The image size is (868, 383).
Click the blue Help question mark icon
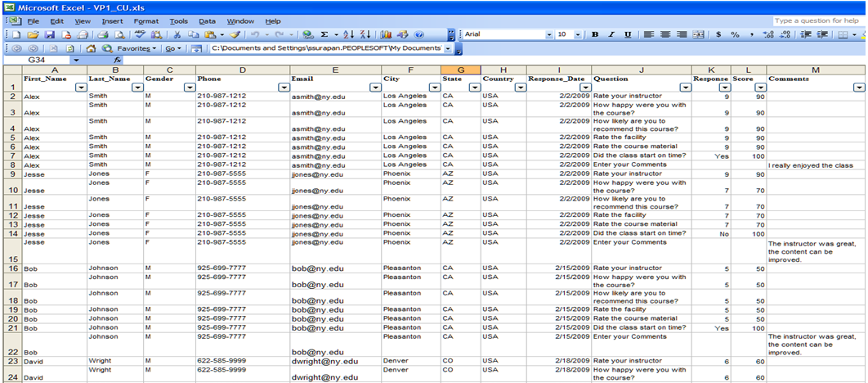tap(419, 34)
